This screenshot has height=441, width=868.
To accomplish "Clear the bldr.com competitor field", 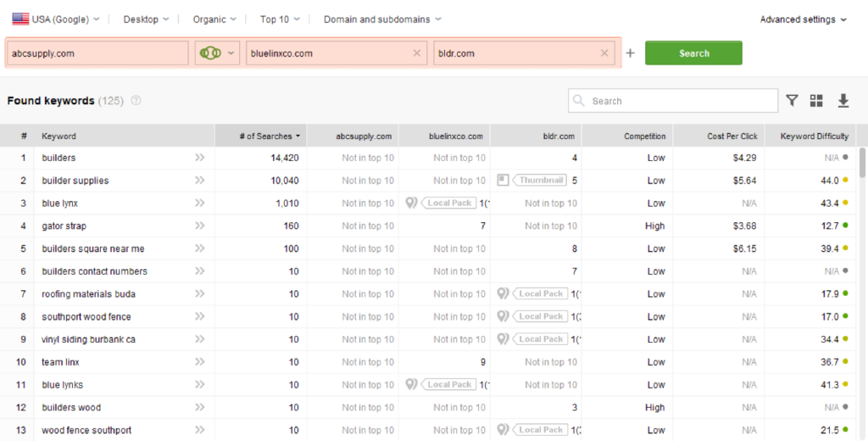I will 604,53.
